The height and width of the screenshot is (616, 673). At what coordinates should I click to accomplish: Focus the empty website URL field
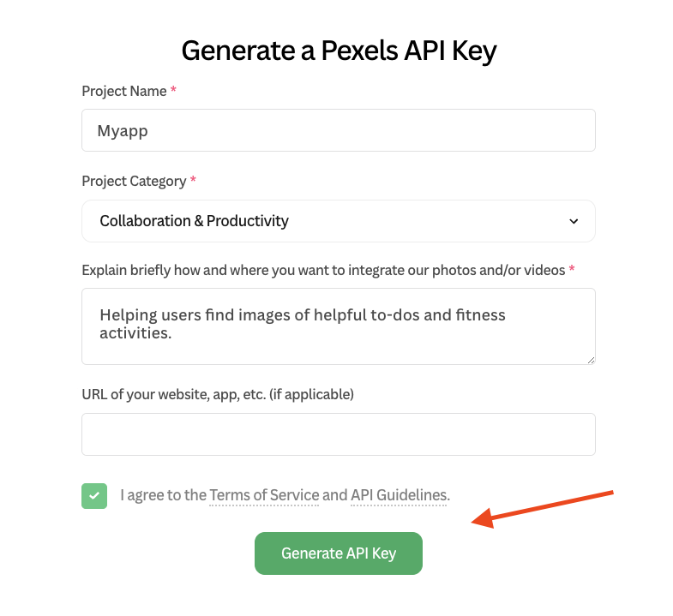pos(339,434)
